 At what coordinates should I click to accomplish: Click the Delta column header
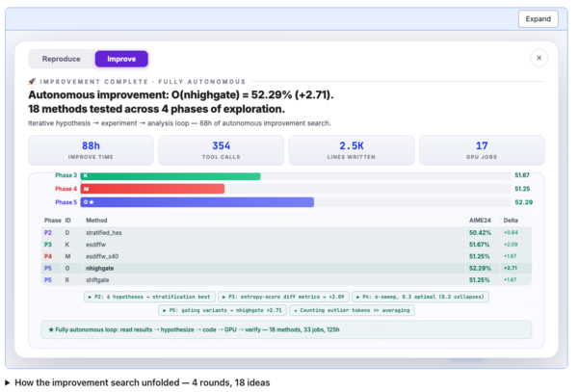(511, 221)
